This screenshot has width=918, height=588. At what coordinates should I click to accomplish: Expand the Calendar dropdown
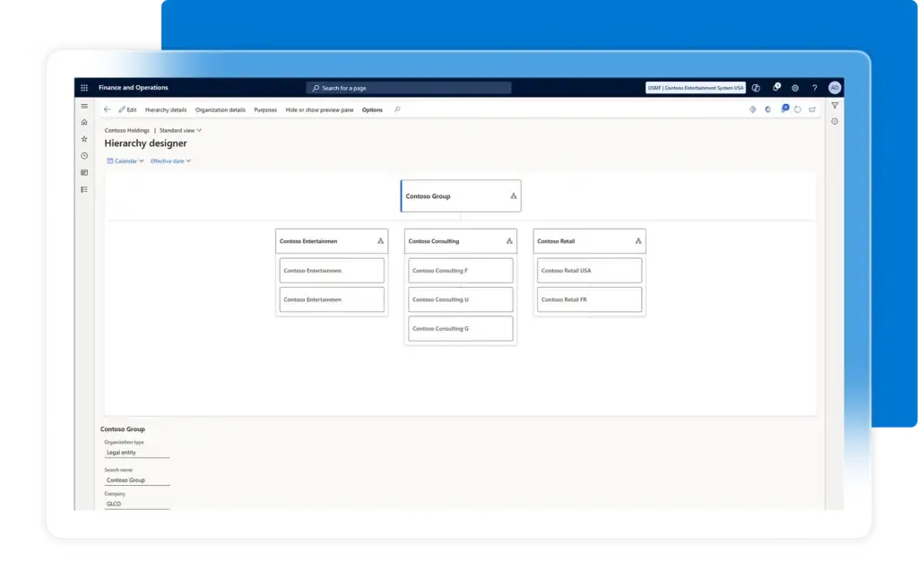click(126, 161)
